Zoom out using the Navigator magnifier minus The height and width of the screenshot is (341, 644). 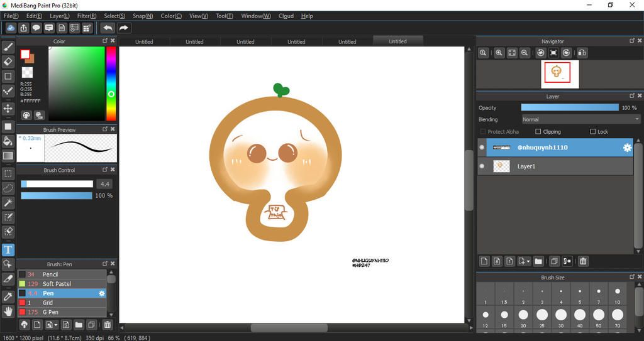(x=525, y=53)
